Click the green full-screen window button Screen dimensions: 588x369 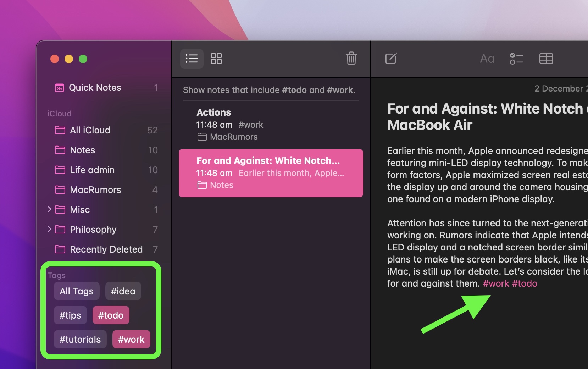coord(83,59)
